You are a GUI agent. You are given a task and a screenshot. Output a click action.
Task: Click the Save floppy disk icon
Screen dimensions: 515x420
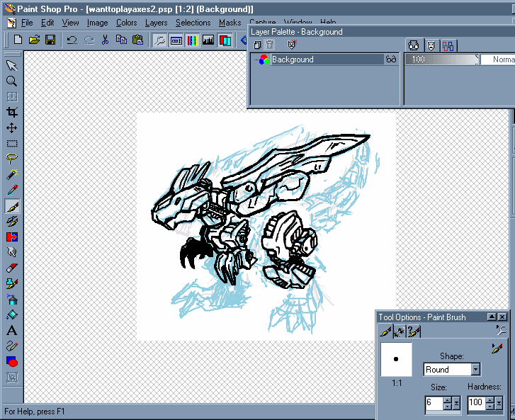click(50, 40)
